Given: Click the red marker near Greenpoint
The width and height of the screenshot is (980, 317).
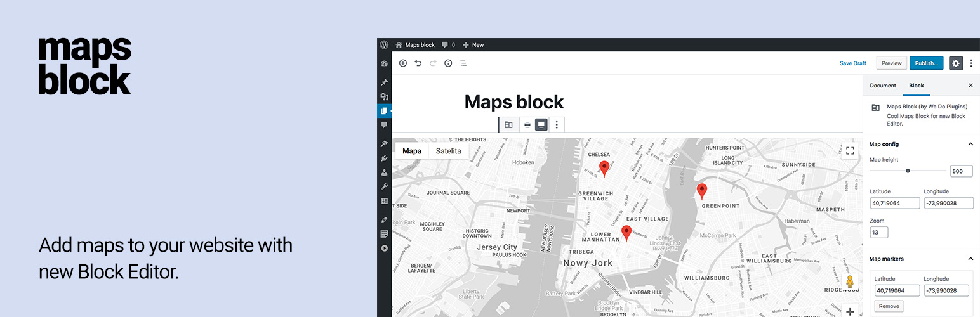Looking at the screenshot, I should (702, 191).
